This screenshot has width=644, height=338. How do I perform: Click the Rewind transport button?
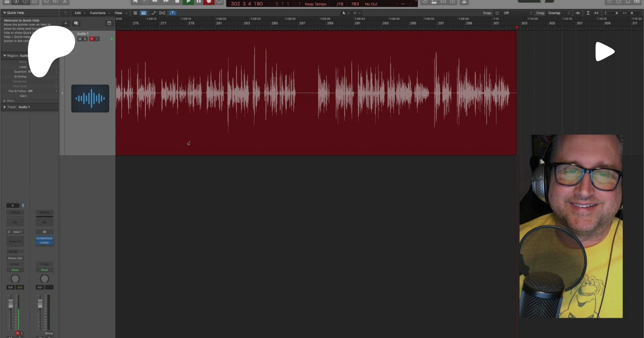(155, 2)
